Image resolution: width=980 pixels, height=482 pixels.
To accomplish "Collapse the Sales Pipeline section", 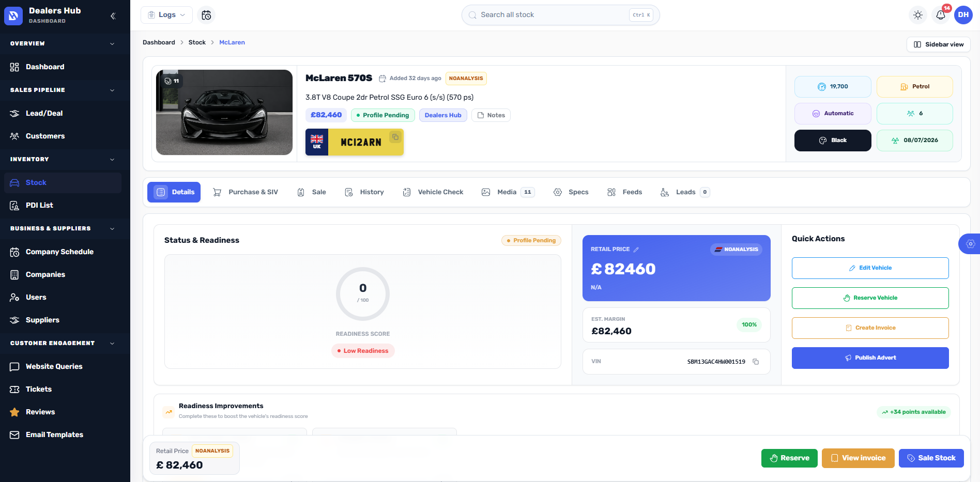I will coord(65,90).
